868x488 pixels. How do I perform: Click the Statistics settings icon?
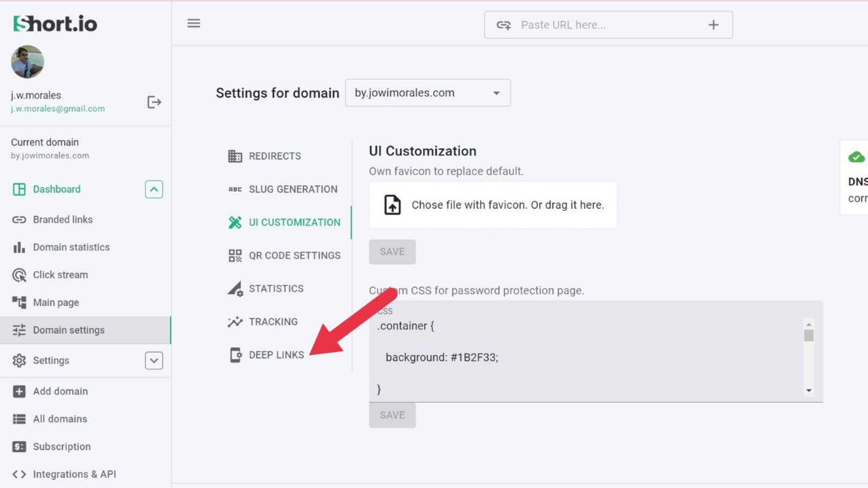click(x=235, y=288)
